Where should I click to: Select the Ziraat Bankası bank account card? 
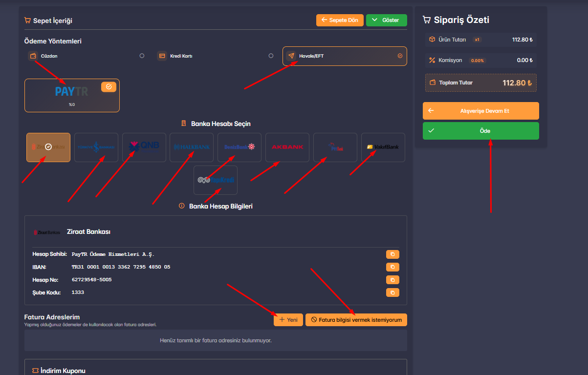48,147
